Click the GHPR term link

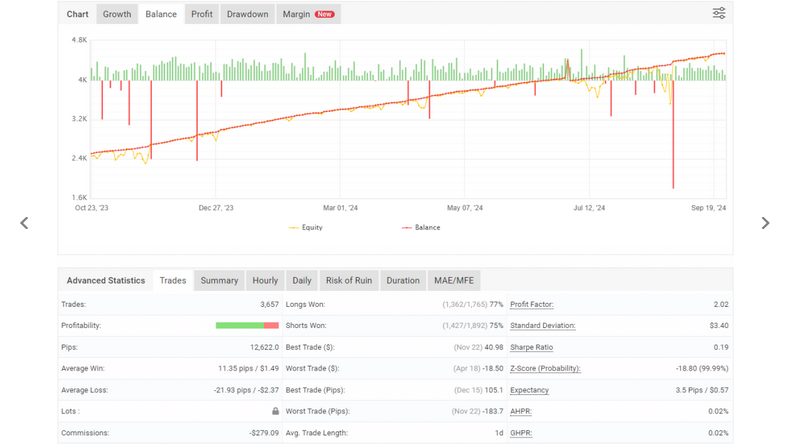coord(521,433)
